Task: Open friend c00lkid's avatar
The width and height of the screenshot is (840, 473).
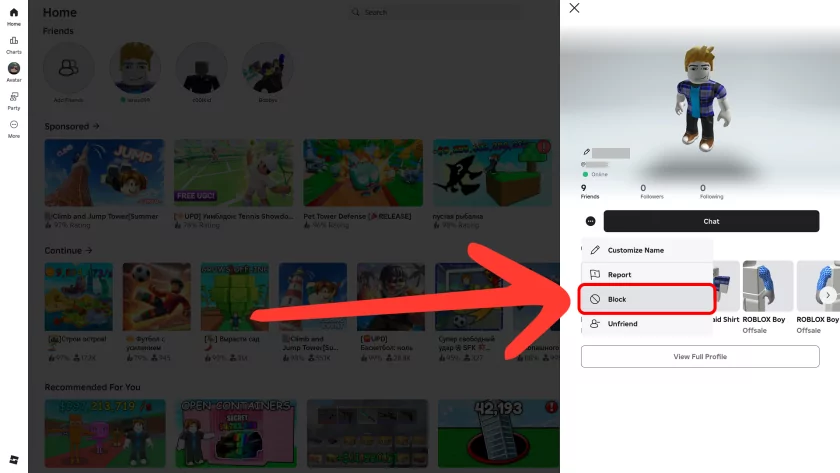Action: [201, 69]
